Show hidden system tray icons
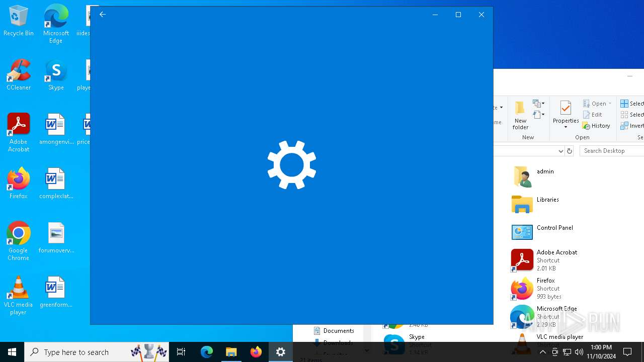The image size is (644, 362). pos(543,352)
